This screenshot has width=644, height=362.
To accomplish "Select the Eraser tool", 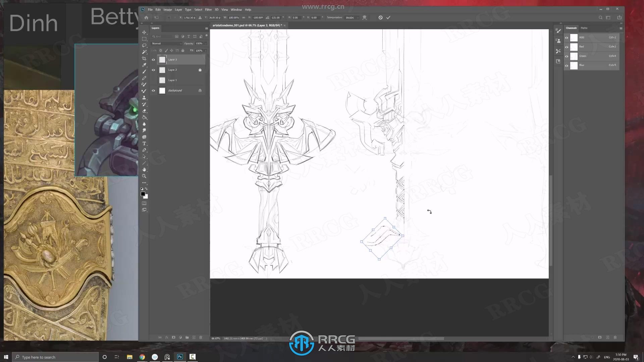I will (x=144, y=111).
